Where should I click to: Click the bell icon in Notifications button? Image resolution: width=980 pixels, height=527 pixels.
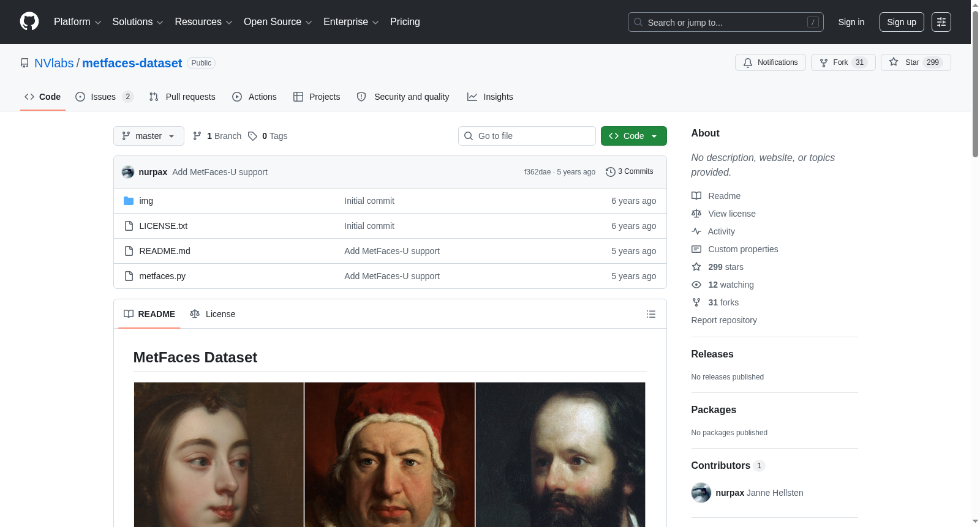coord(748,62)
